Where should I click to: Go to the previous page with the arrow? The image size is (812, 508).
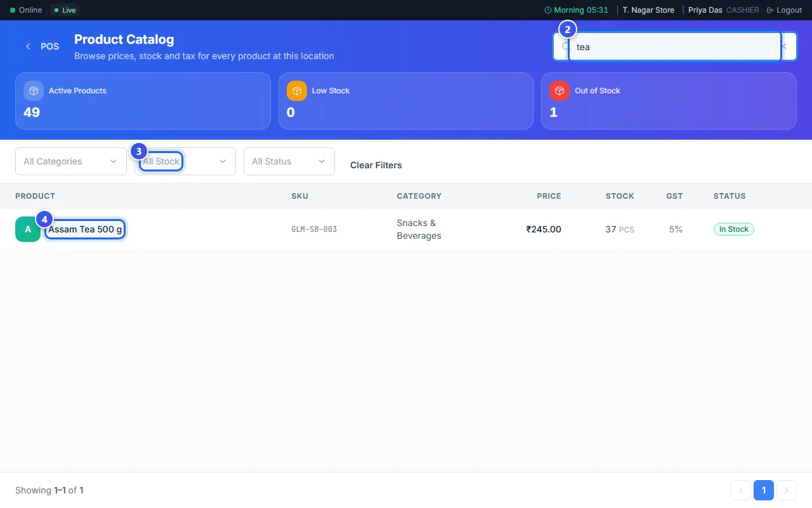[741, 490]
